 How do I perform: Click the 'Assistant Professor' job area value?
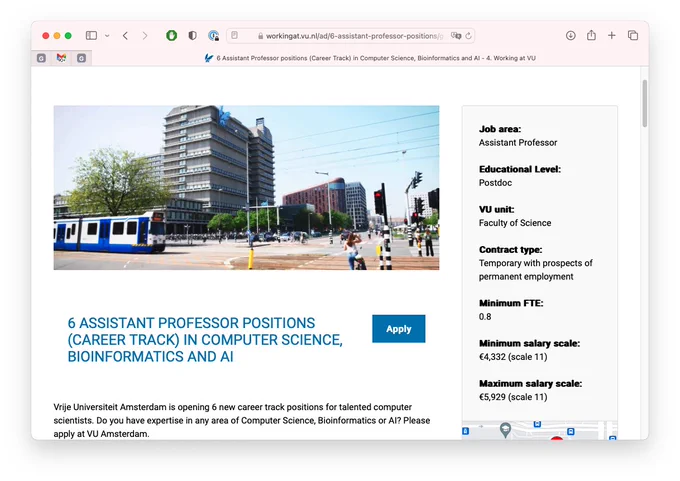(518, 143)
